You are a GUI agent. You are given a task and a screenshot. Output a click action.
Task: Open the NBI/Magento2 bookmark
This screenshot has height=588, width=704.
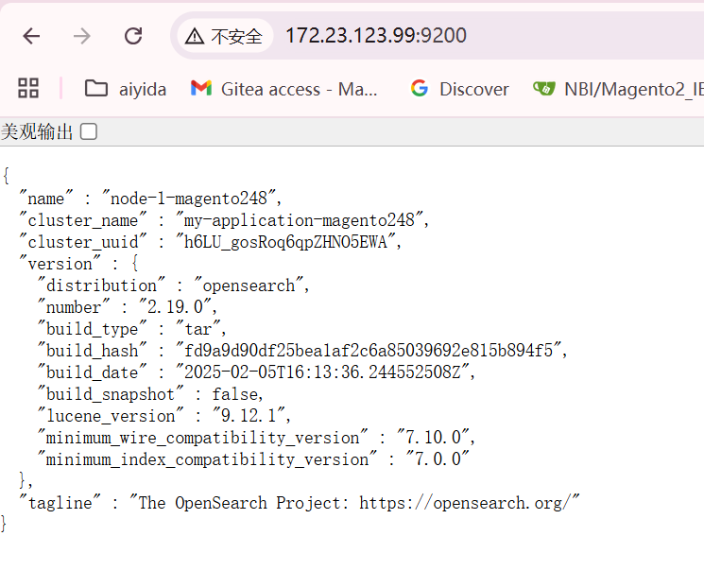tap(618, 89)
